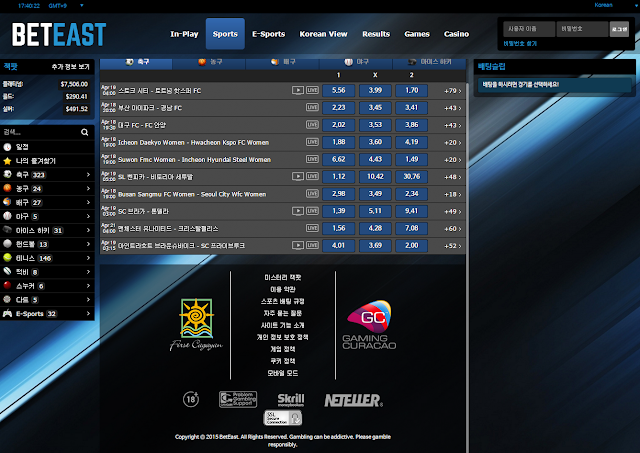Click video stream icon in 4.01 odds row

pyautogui.click(x=298, y=245)
